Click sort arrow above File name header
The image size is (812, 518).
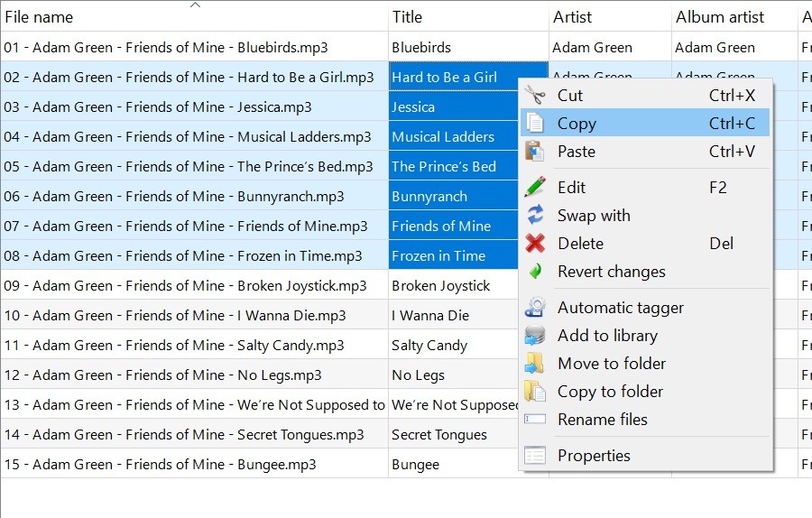point(195,5)
